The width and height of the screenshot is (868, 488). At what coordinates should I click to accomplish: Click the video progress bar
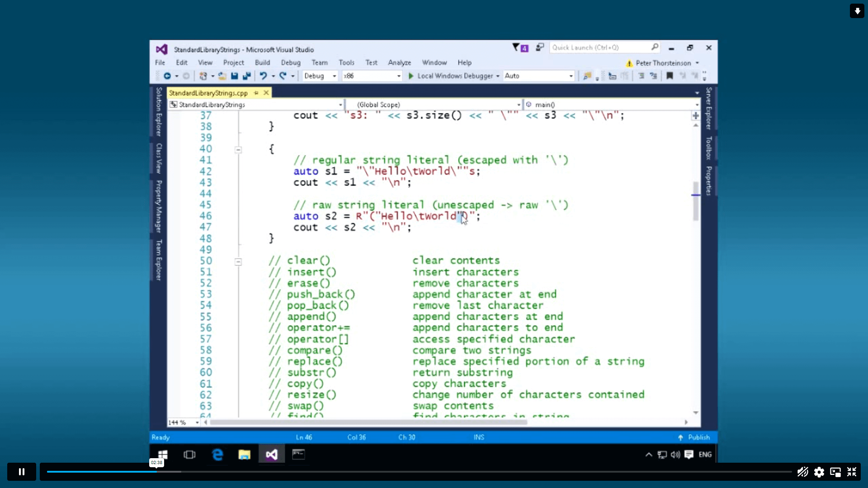(316, 471)
